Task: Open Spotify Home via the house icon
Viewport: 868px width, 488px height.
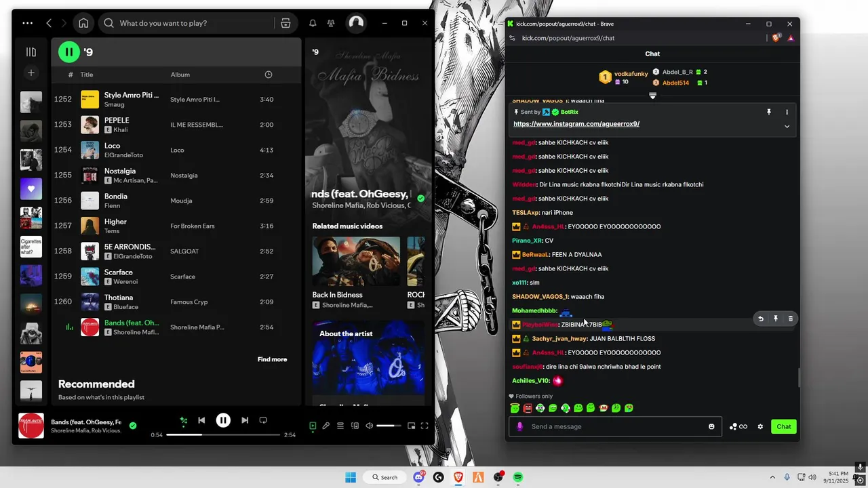Action: pos(83,23)
